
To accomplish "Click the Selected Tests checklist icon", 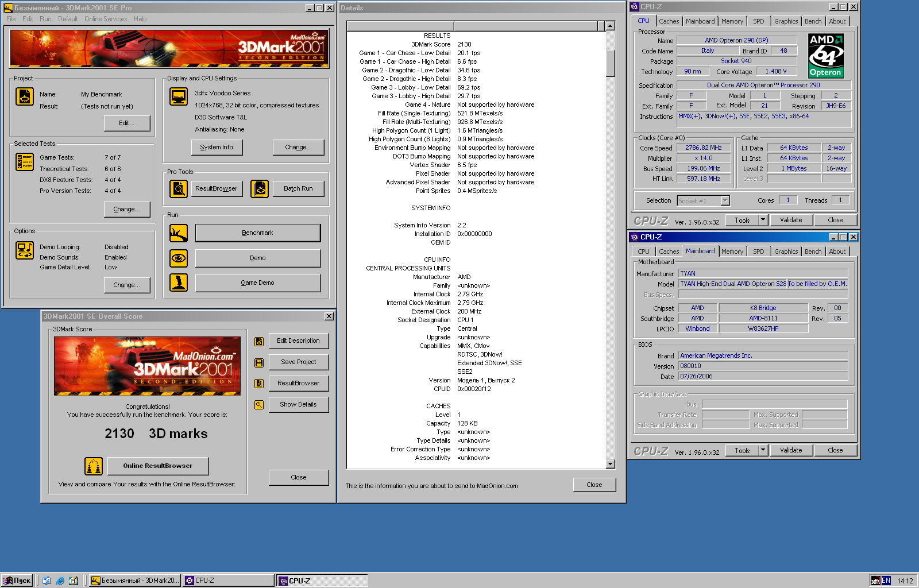I will (25, 162).
